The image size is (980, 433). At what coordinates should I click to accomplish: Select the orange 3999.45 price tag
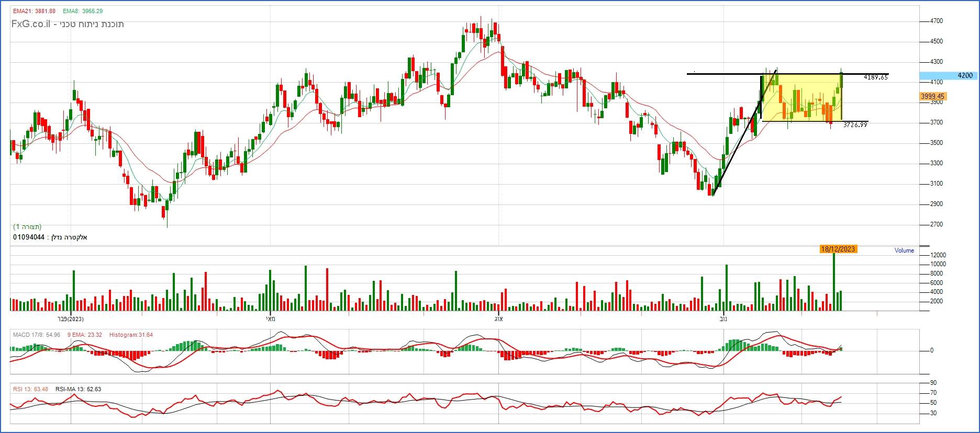(x=932, y=97)
